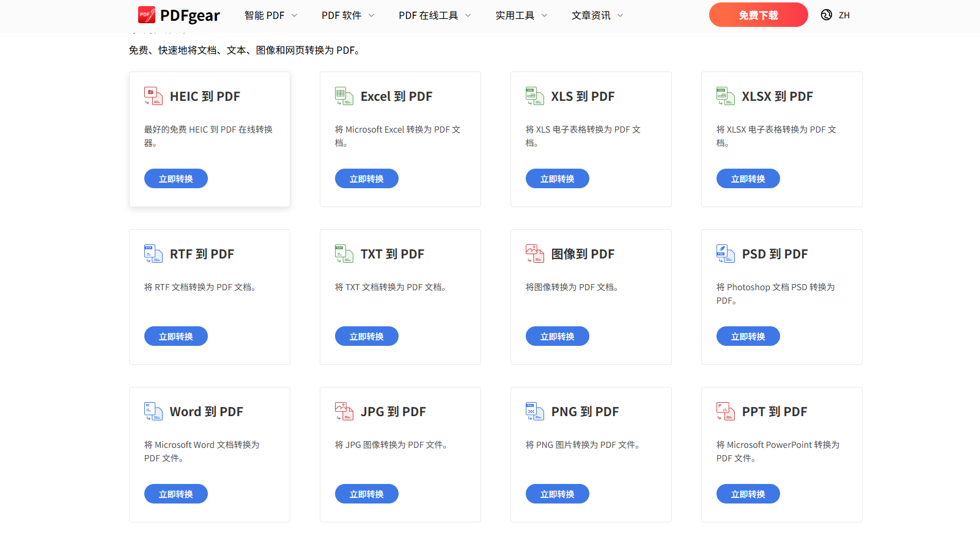The height and width of the screenshot is (542, 980).
Task: Open the Word 到 PDF title link
Action: tap(207, 412)
